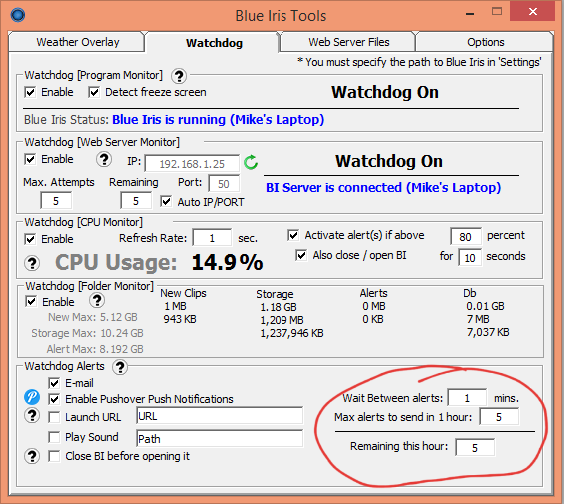Toggle Also close / open BI checkbox
The width and height of the screenshot is (564, 504).
pyautogui.click(x=301, y=255)
